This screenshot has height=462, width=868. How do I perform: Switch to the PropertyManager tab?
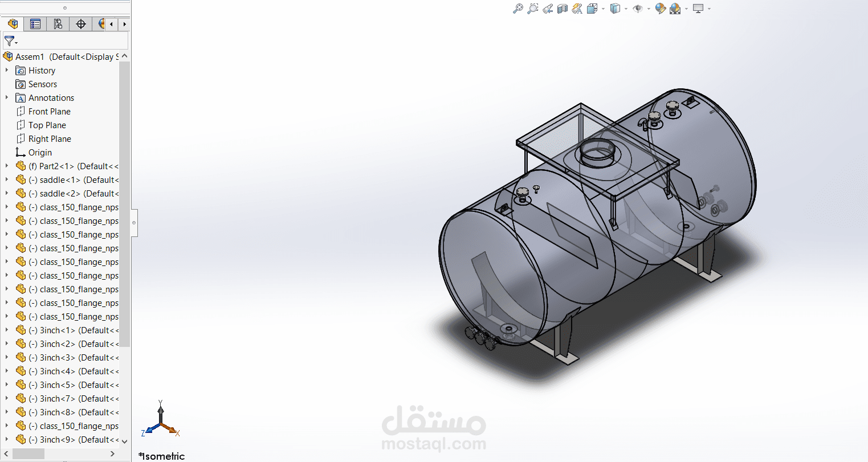coord(35,24)
